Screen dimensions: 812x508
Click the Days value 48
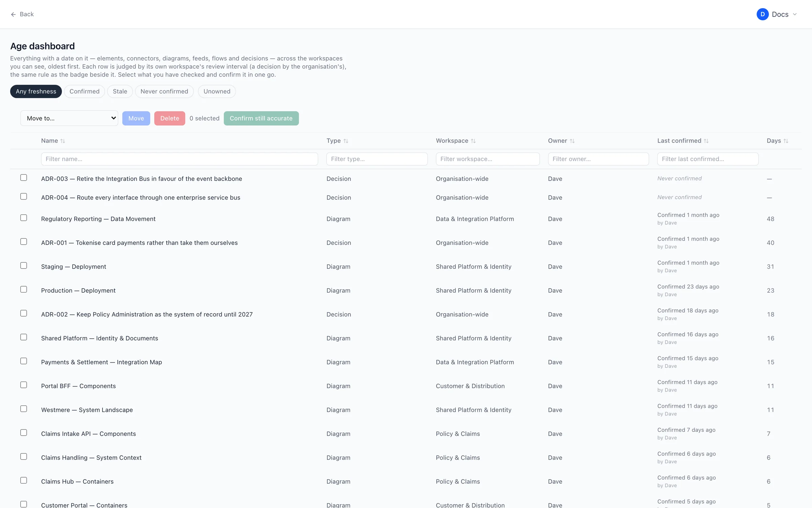click(x=770, y=219)
